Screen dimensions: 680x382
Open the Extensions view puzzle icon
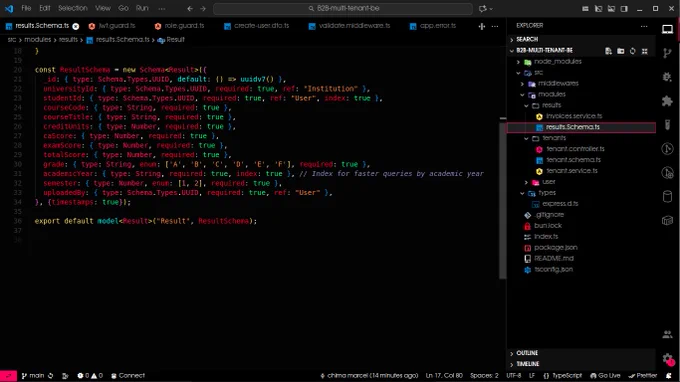pyautogui.click(x=667, y=101)
